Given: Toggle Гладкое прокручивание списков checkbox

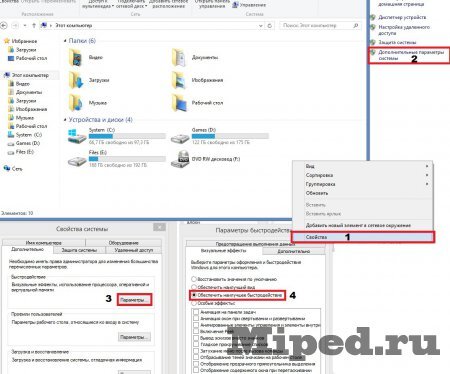Looking at the screenshot, I should [196, 344].
